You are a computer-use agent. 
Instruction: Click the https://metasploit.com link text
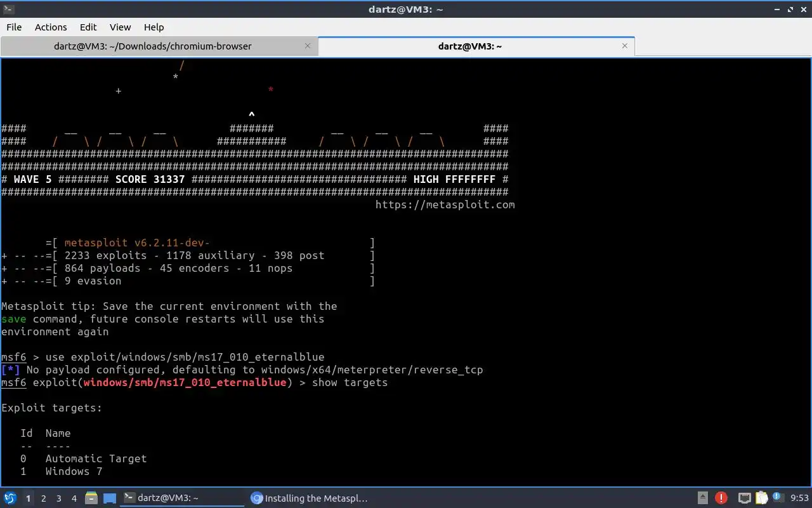(x=445, y=204)
